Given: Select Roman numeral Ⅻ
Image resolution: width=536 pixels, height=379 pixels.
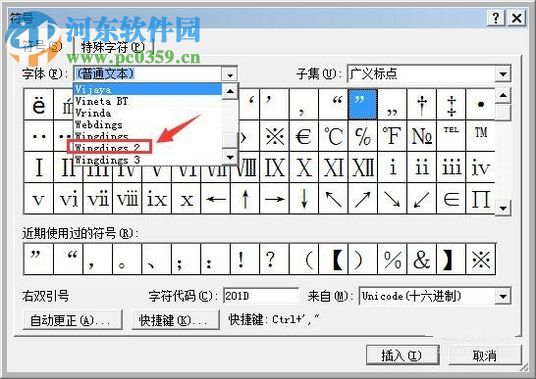Looking at the screenshot, I should 363,167.
